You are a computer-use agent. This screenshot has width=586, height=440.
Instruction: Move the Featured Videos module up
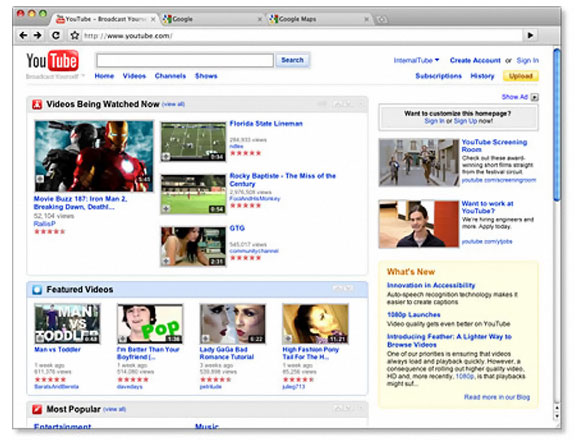coord(337,289)
